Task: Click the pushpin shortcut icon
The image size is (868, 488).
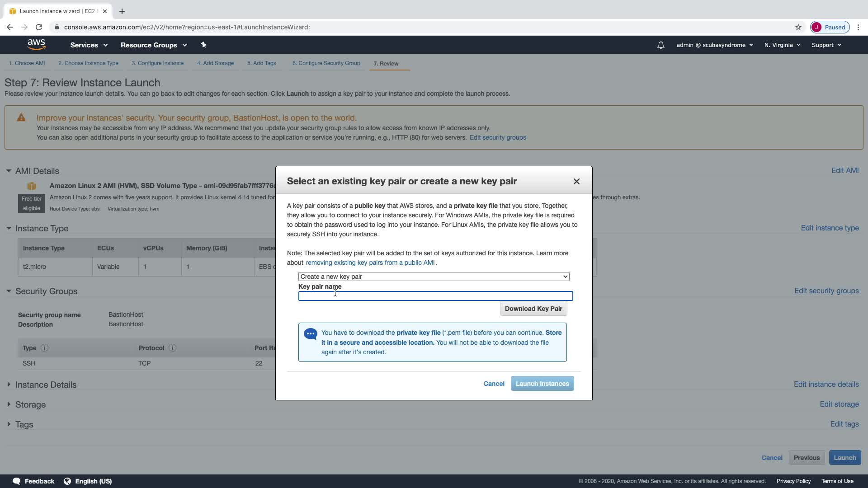Action: pos(203,45)
